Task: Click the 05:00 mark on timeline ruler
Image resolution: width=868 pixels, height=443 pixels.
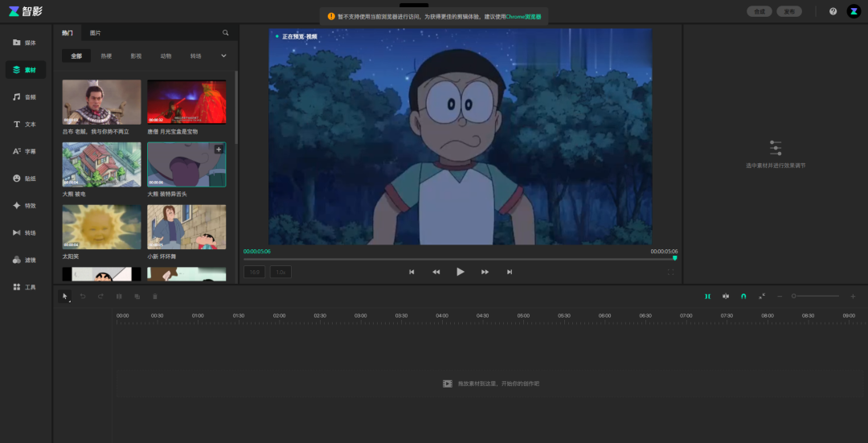Action: click(x=523, y=316)
